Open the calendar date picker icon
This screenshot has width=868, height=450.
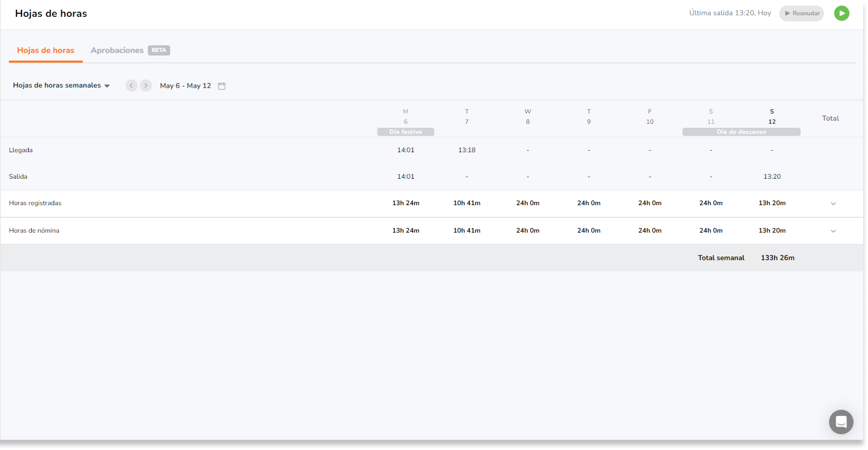(222, 86)
